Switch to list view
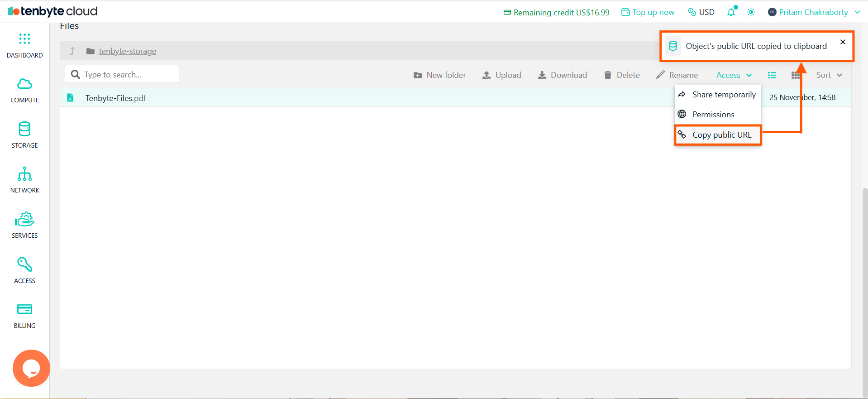This screenshot has width=868, height=399. (772, 75)
